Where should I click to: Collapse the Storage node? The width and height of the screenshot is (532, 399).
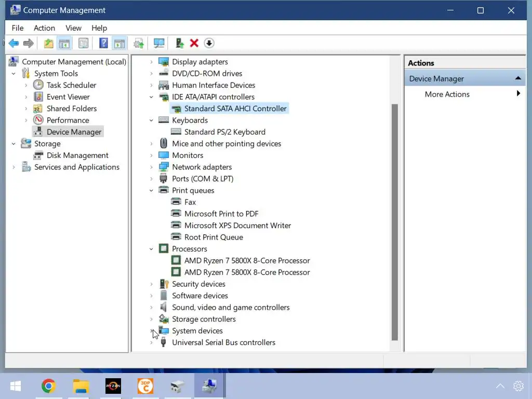click(x=14, y=144)
